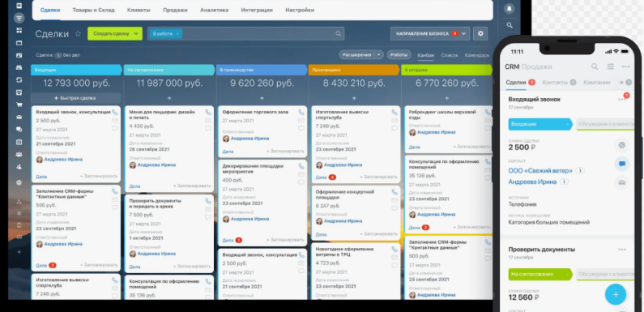Open the shopping cart icon in the sidebar

pos(19,105)
